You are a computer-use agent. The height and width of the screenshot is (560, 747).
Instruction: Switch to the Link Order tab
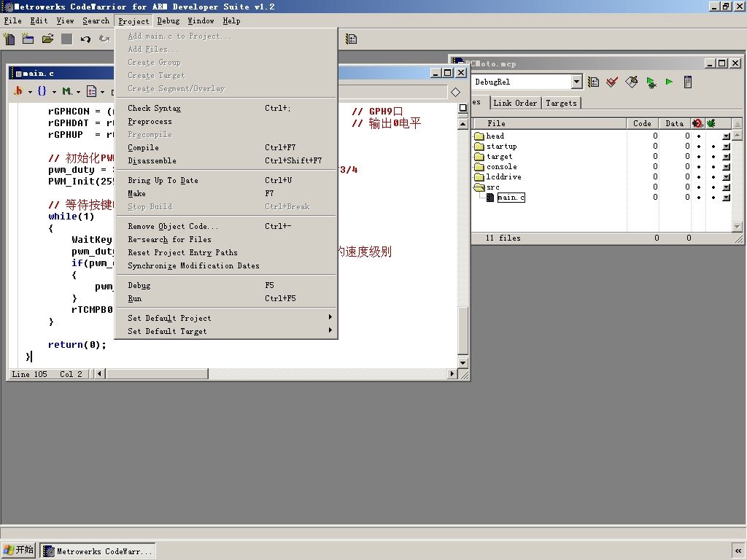[x=515, y=103]
